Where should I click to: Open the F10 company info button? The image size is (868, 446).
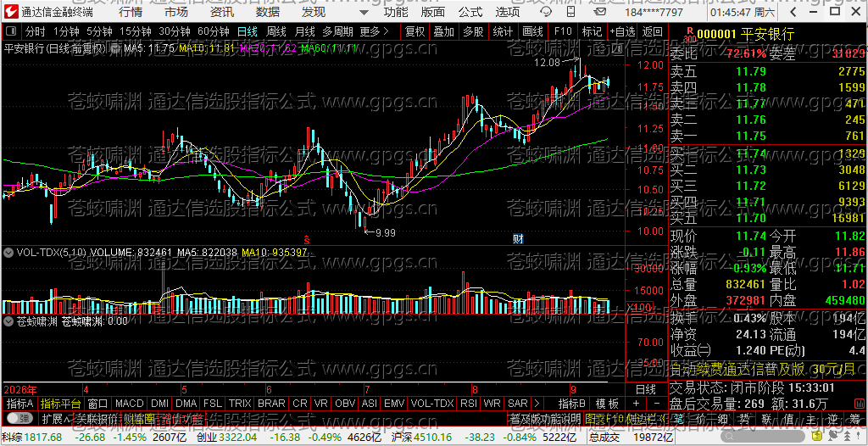(x=563, y=31)
